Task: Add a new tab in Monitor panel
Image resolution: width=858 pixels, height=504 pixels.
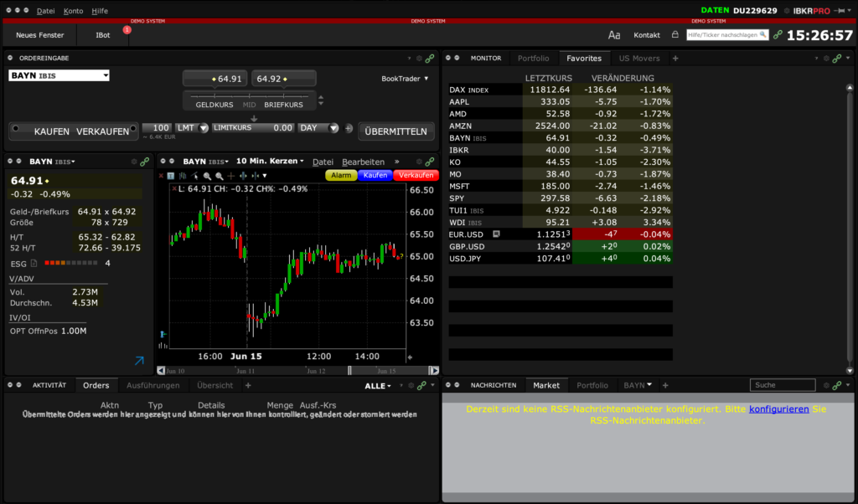Action: (675, 58)
